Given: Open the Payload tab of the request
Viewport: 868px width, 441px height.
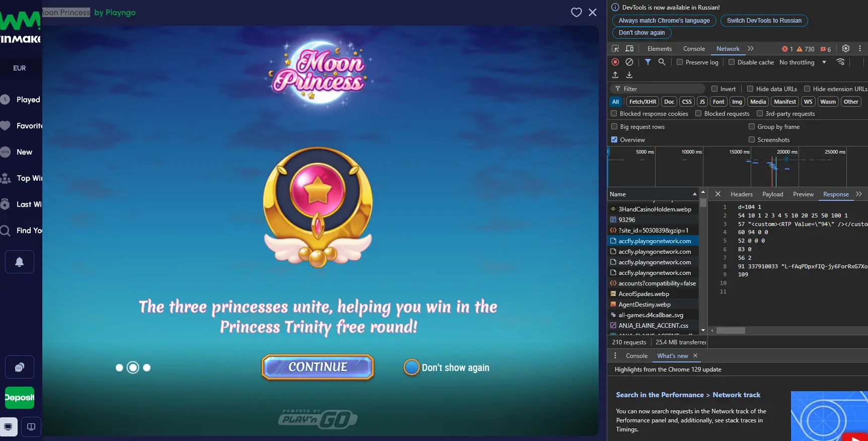Looking at the screenshot, I should (773, 194).
